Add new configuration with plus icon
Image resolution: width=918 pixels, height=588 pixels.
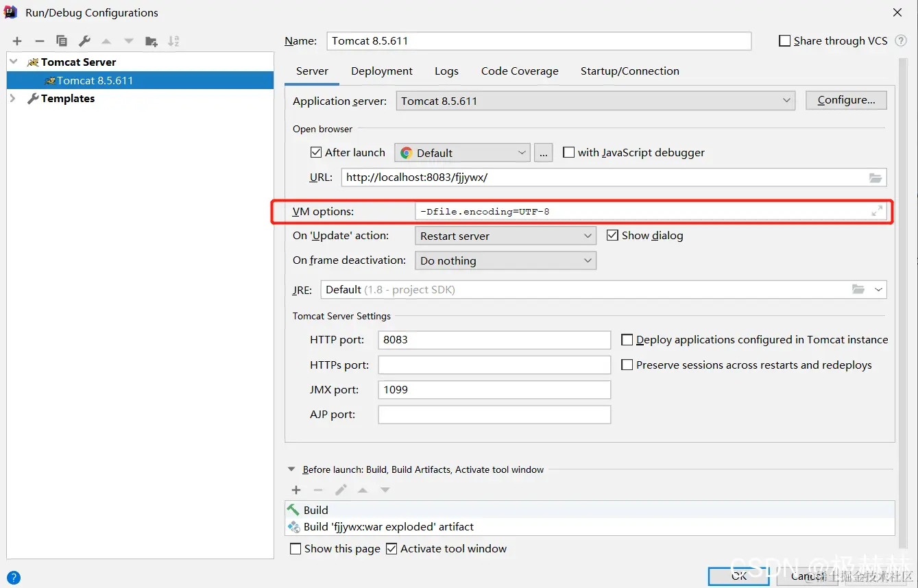click(x=17, y=41)
